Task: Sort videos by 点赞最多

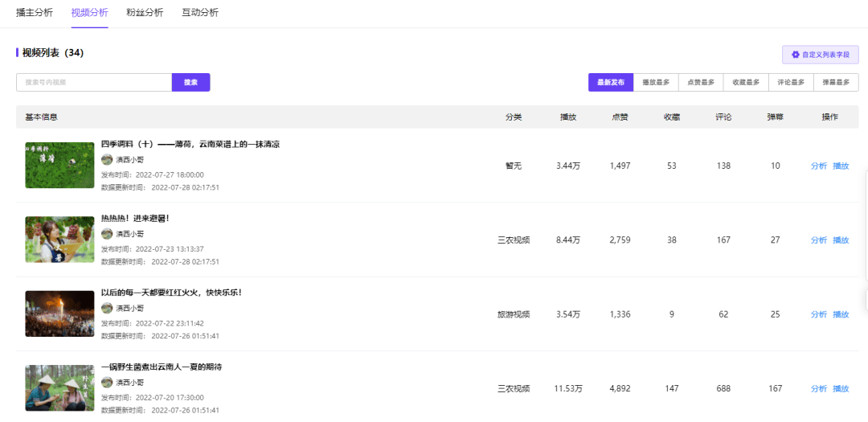Action: click(x=701, y=82)
